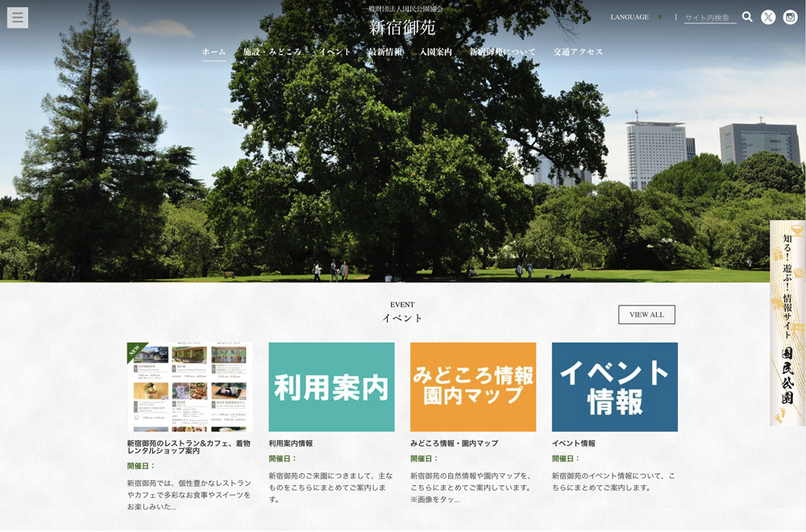Open the 入園案内 menu item
The width and height of the screenshot is (806, 532).
pyautogui.click(x=436, y=52)
